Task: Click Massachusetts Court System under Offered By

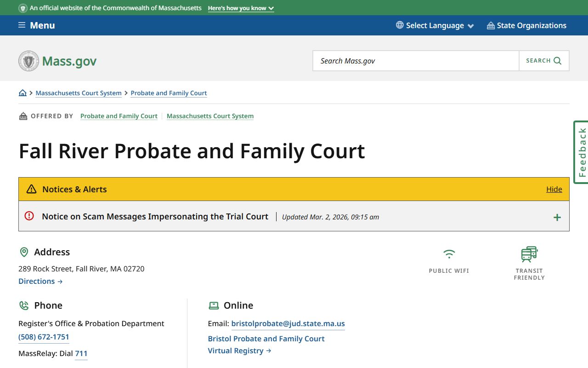Action: pos(210,116)
